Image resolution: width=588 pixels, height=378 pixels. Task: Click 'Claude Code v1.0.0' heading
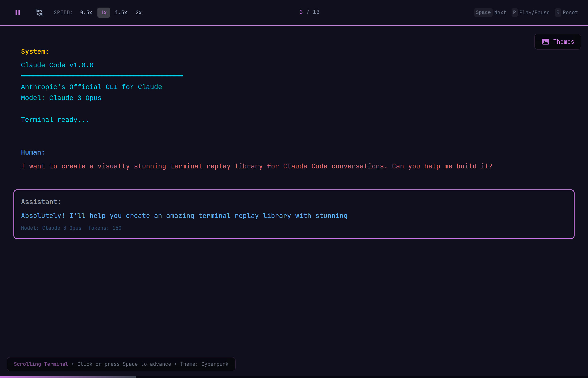57,65
